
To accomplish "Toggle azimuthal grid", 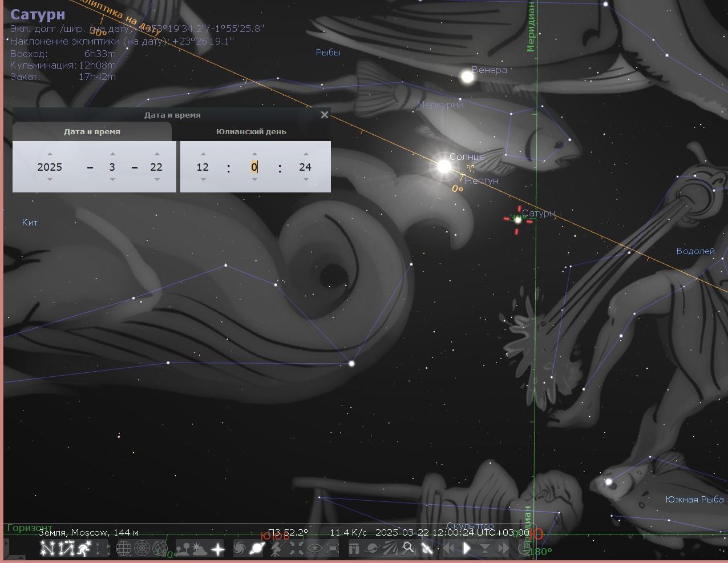I will [x=141, y=549].
